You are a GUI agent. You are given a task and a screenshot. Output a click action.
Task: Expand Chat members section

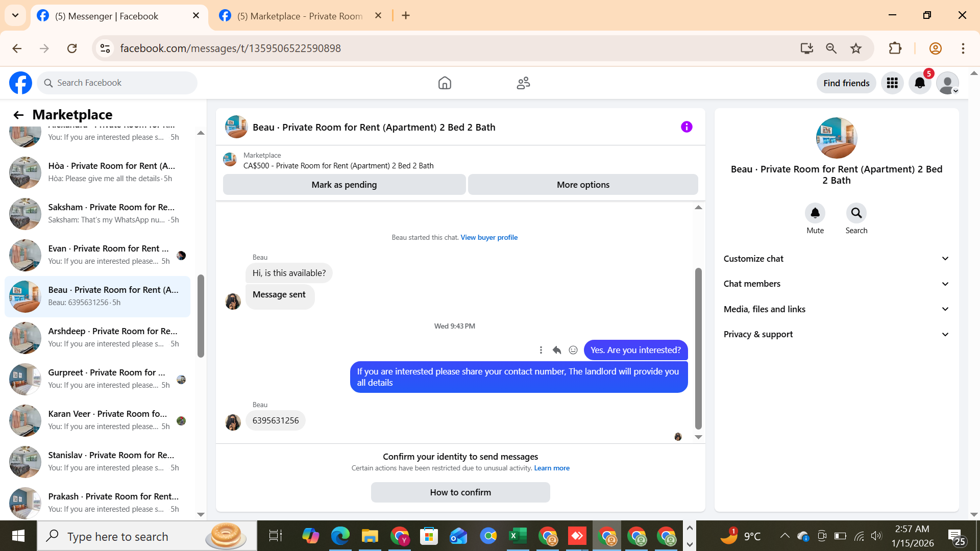pos(836,284)
